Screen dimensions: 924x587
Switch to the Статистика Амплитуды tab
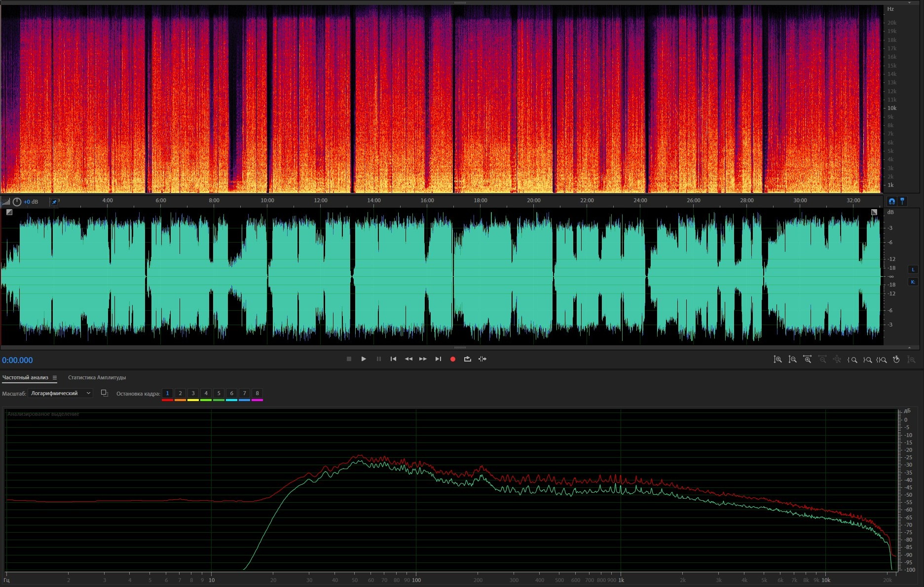(x=97, y=378)
